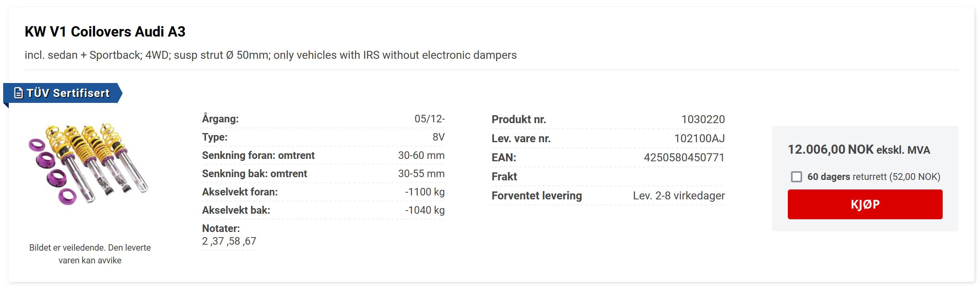Click the 60 dagers returrett label text
Viewport: 980px width, 286px height.
[x=874, y=177]
